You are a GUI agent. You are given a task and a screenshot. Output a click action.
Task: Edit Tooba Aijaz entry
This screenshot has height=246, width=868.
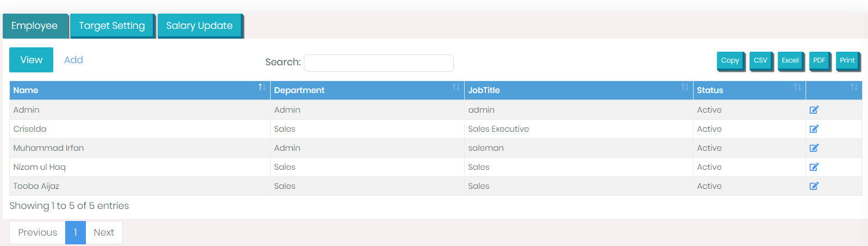pos(814,186)
